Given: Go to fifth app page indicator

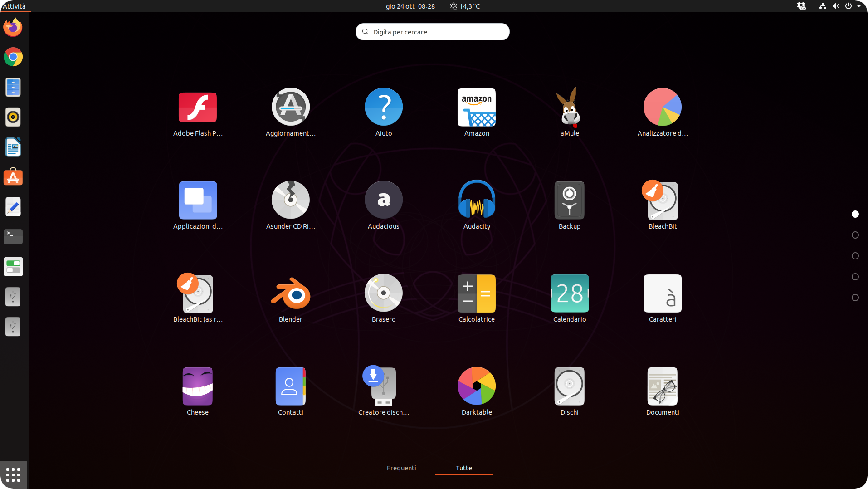Looking at the screenshot, I should (855, 298).
